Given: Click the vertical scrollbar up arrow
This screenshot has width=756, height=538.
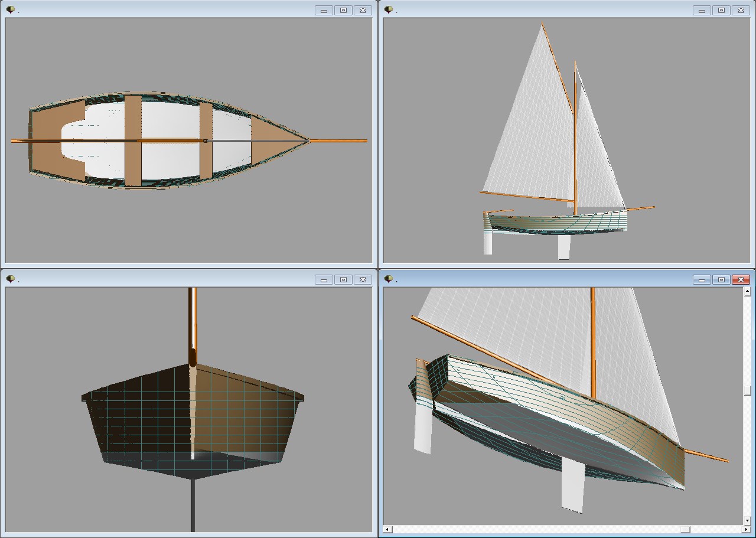Looking at the screenshot, I should 747,292.
